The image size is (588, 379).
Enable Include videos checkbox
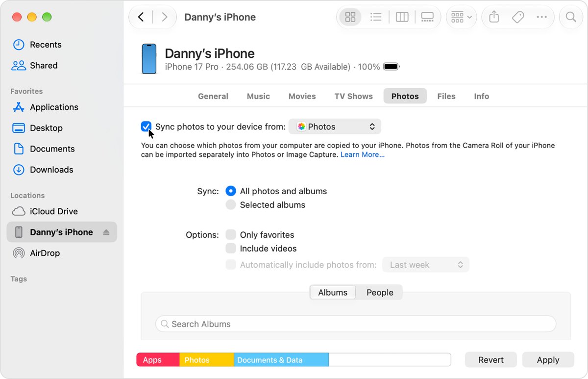tap(230, 249)
